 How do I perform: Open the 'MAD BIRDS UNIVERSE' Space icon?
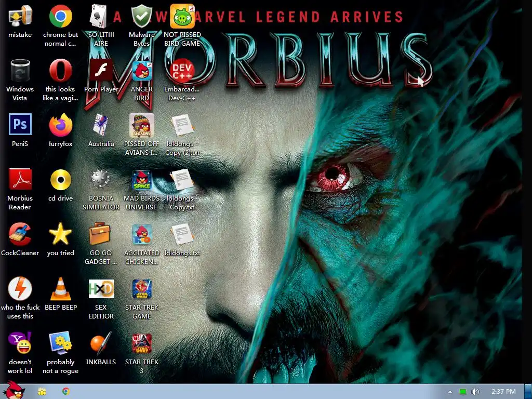click(141, 180)
